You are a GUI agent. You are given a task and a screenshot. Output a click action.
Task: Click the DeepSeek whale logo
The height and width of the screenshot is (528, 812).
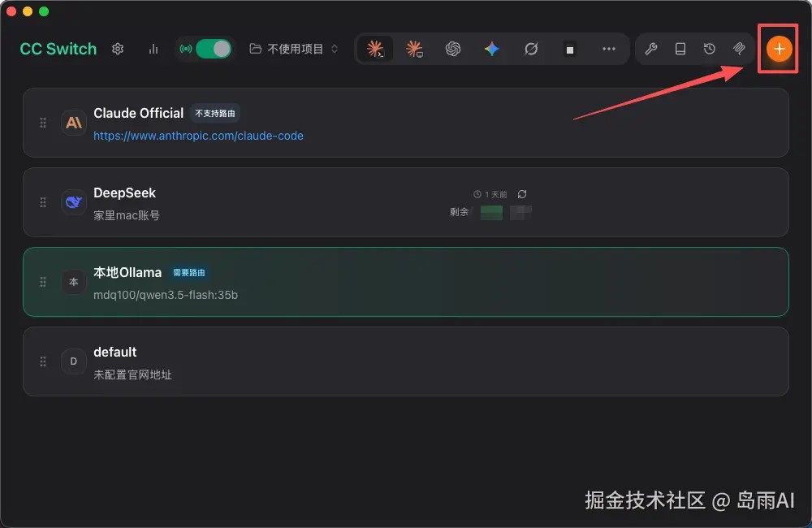pos(74,202)
